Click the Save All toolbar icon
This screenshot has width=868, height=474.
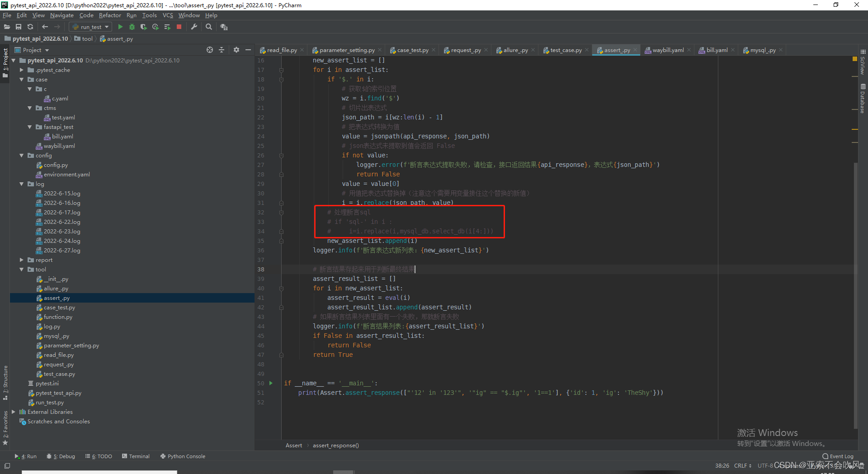(19, 27)
